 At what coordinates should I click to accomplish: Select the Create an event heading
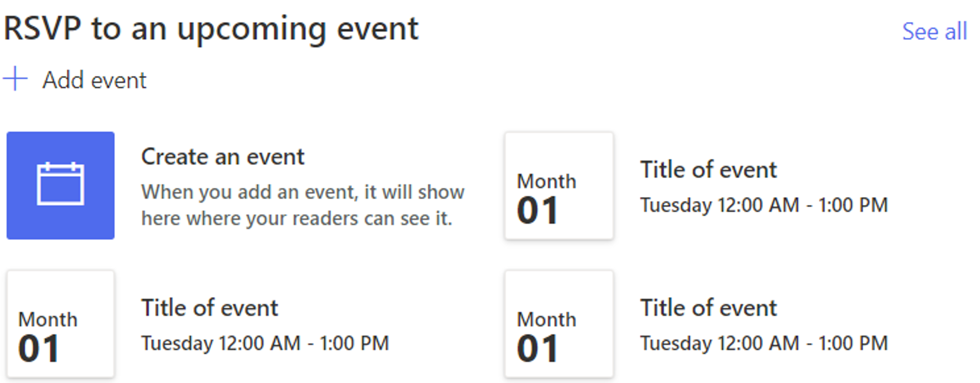[x=222, y=157]
